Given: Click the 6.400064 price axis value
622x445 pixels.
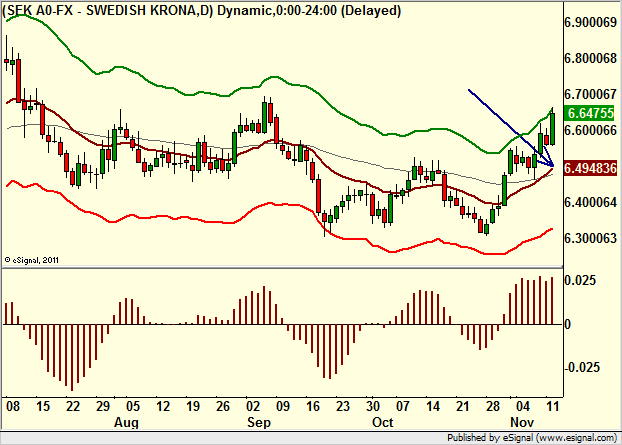Looking at the screenshot, I should coord(591,202).
